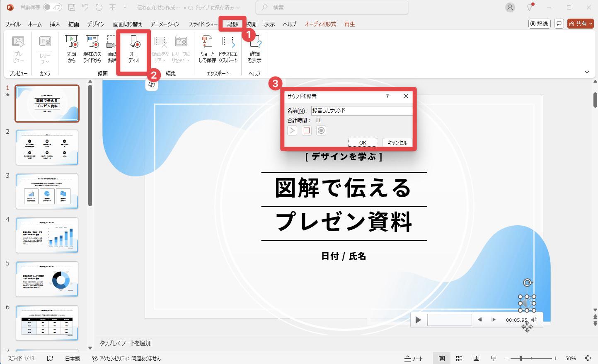
Task: Open the user account profile icon
Action: pyautogui.click(x=510, y=7)
